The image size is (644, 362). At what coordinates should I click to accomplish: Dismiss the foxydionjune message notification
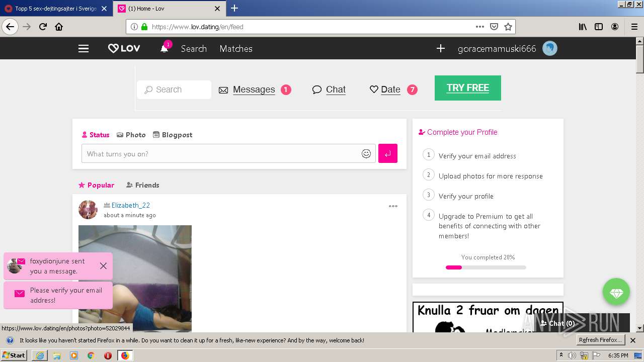[103, 266]
